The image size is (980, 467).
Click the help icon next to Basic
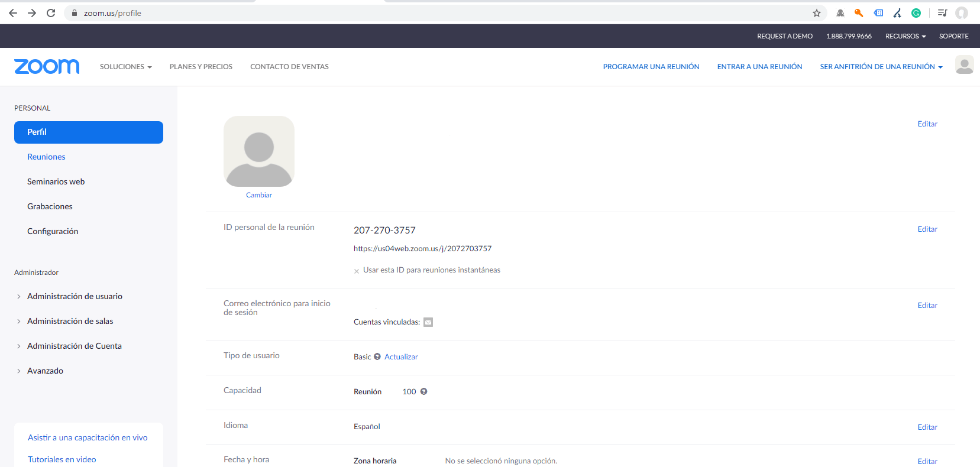click(377, 356)
